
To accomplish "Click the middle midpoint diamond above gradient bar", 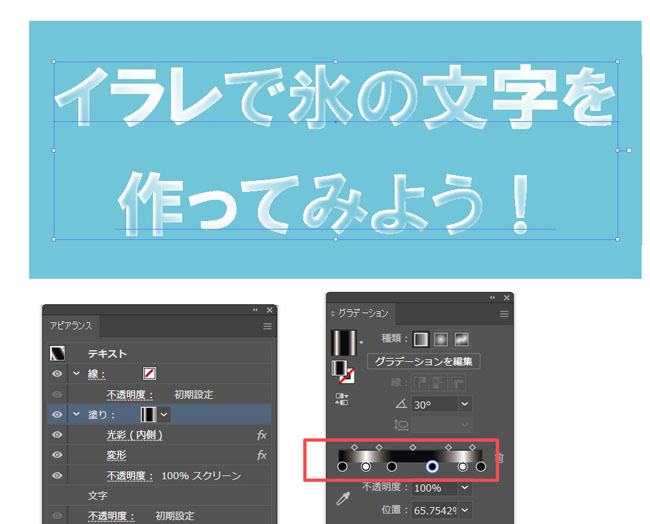I will pos(412,447).
